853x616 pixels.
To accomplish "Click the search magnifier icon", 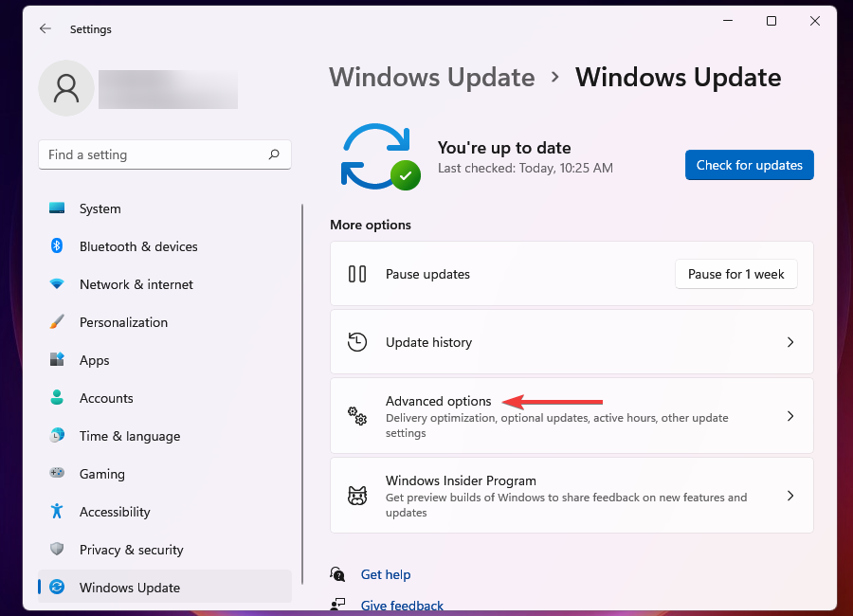I will click(x=274, y=154).
